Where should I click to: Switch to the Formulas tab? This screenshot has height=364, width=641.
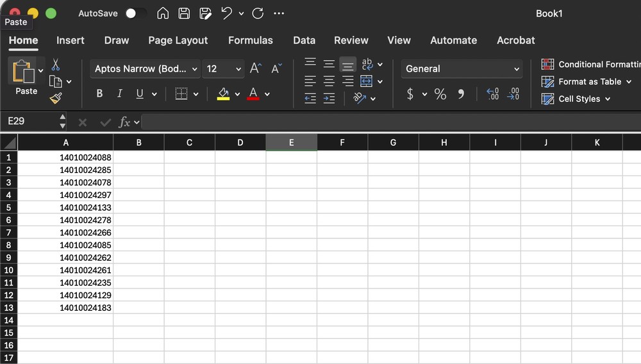click(250, 40)
